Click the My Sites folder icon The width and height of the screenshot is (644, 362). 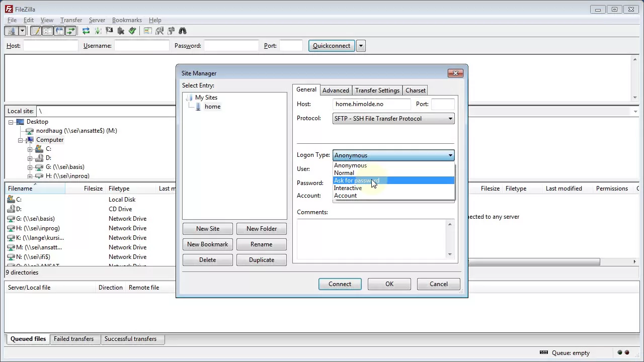pos(189,98)
